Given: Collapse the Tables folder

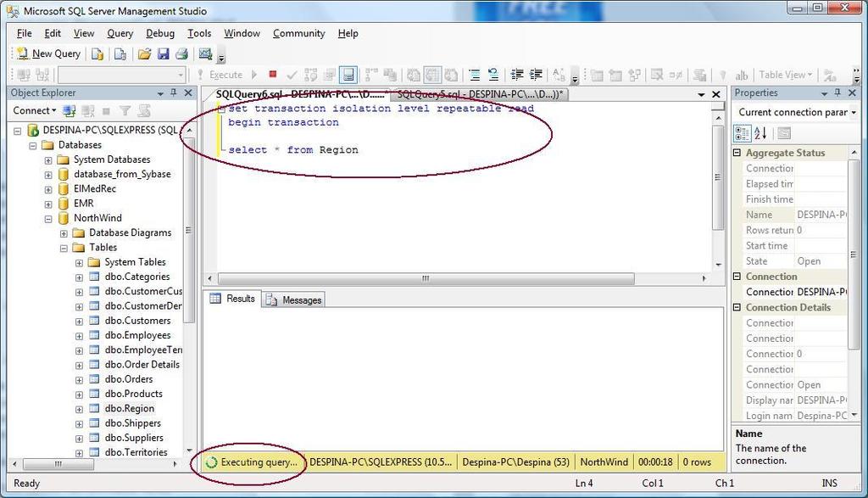Looking at the screenshot, I should (64, 249).
